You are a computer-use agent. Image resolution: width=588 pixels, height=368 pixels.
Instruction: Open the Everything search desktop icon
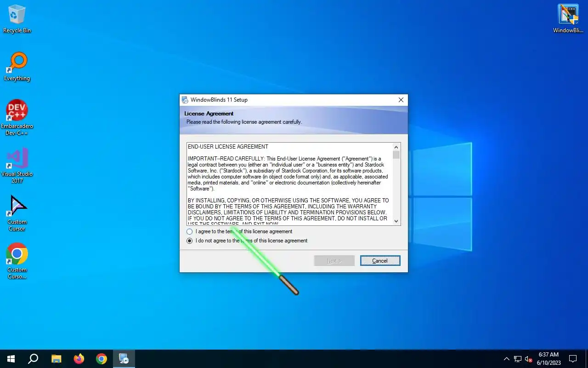tap(17, 67)
